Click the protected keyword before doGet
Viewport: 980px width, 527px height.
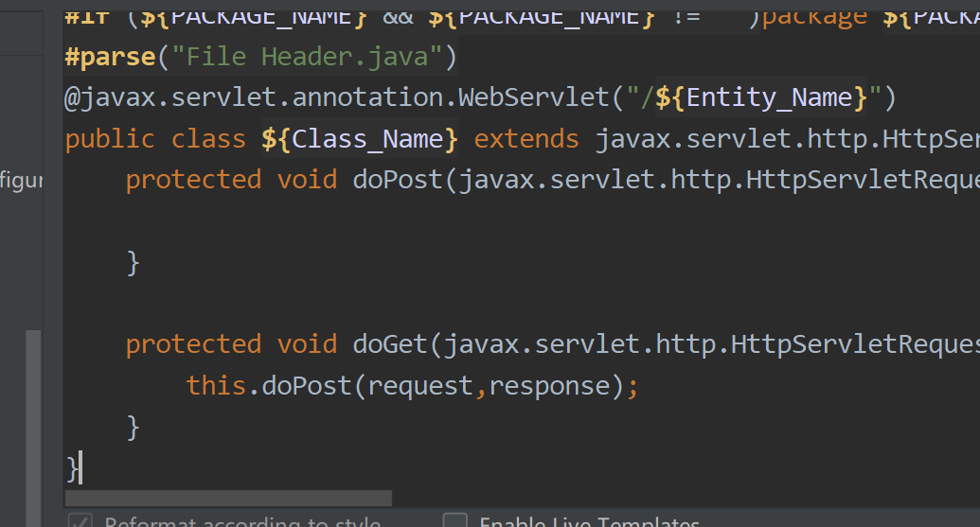pyautogui.click(x=193, y=343)
